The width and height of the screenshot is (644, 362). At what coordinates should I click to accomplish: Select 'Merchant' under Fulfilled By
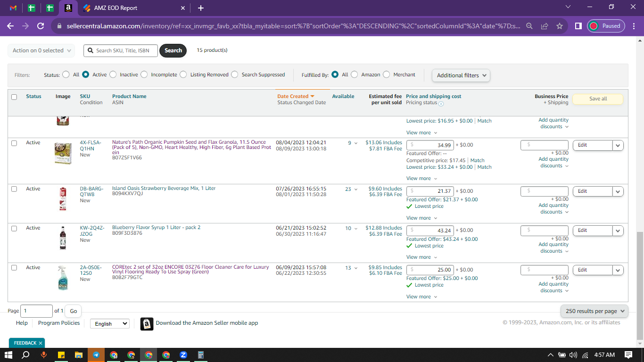387,74
